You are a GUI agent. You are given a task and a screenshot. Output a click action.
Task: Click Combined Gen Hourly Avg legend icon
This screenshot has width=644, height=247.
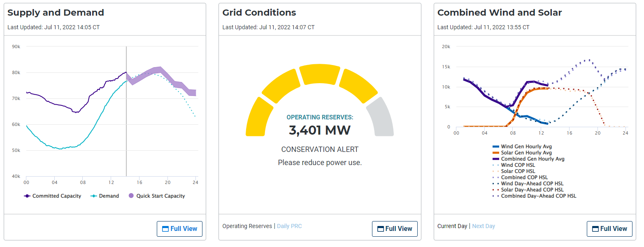tap(496, 159)
